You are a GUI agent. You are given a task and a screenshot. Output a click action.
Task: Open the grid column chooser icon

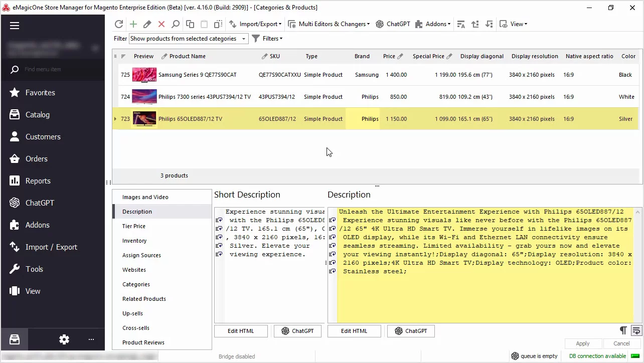(116, 56)
